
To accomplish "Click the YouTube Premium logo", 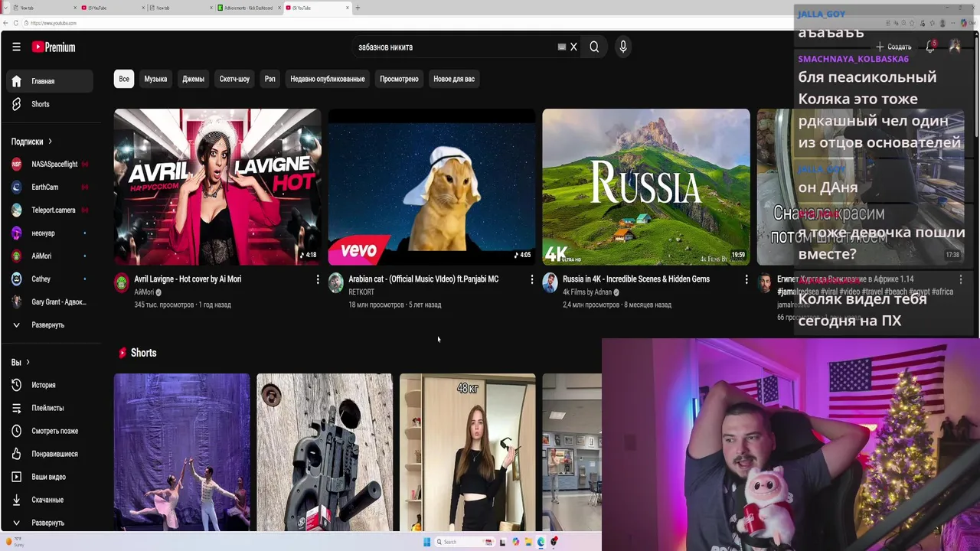I will click(x=54, y=47).
